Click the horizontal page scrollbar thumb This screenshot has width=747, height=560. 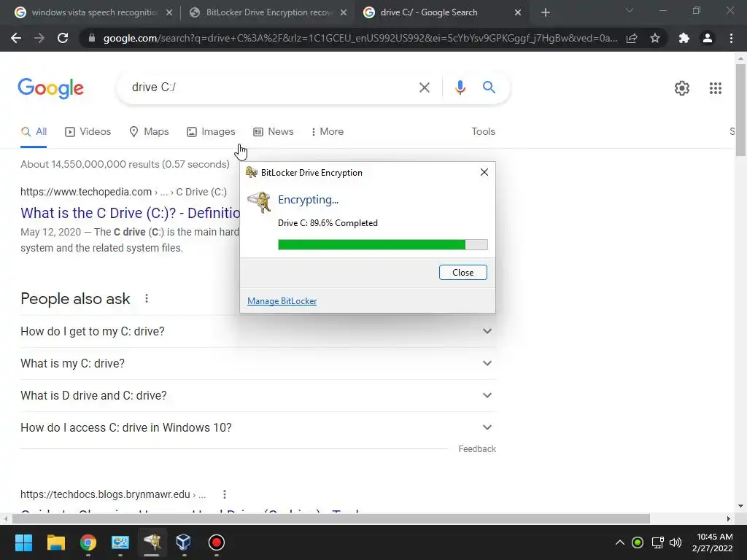click(x=331, y=518)
